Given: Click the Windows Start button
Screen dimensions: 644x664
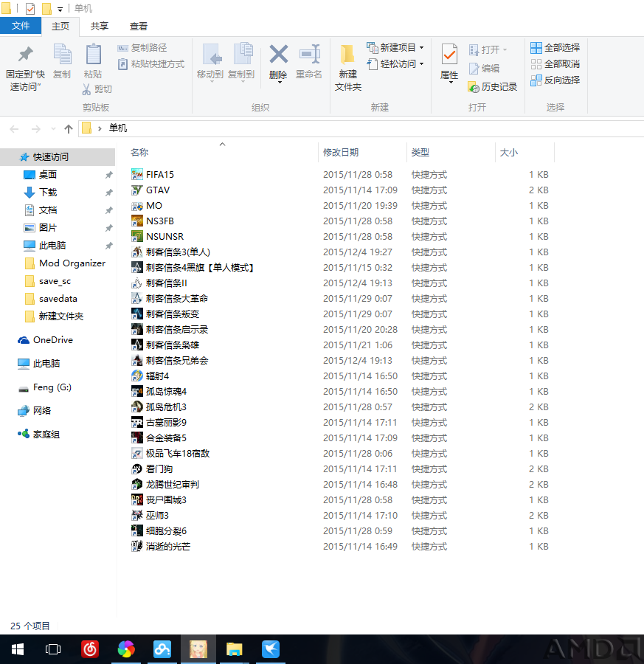Looking at the screenshot, I should click(18, 649).
